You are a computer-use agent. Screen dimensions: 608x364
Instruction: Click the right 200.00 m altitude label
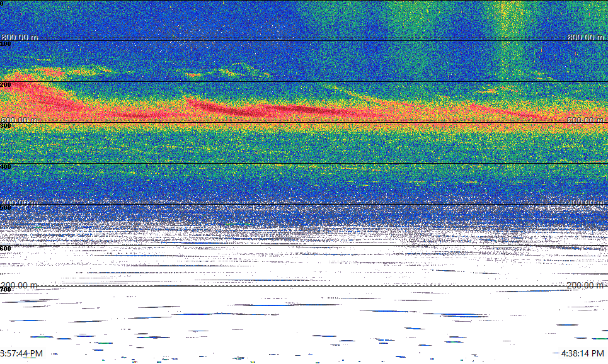tap(586, 285)
